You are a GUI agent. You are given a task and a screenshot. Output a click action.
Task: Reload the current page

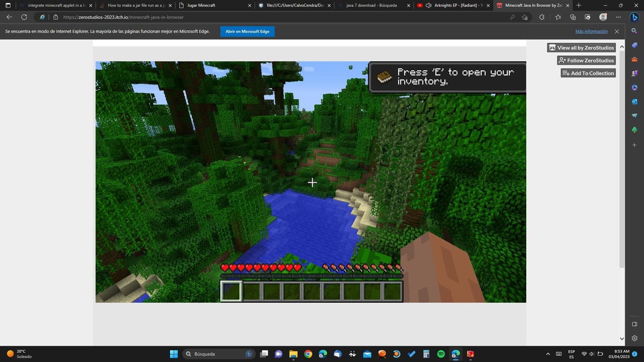point(24,17)
